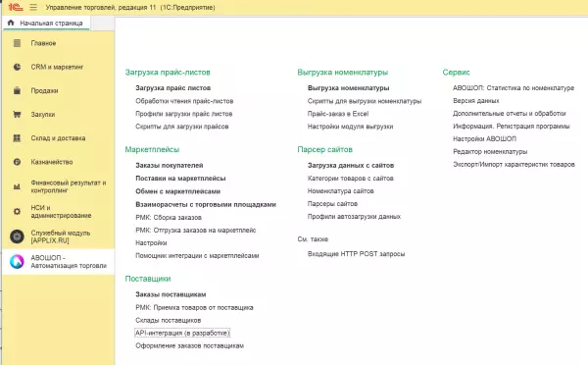588x365 pixels.
Task: Open Заказы поставщикам
Action: (171, 294)
